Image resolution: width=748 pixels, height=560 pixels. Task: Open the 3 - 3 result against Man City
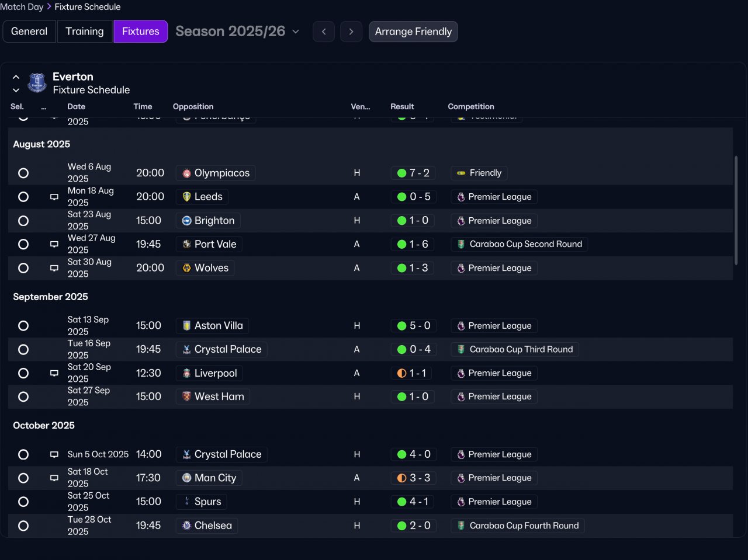click(413, 478)
